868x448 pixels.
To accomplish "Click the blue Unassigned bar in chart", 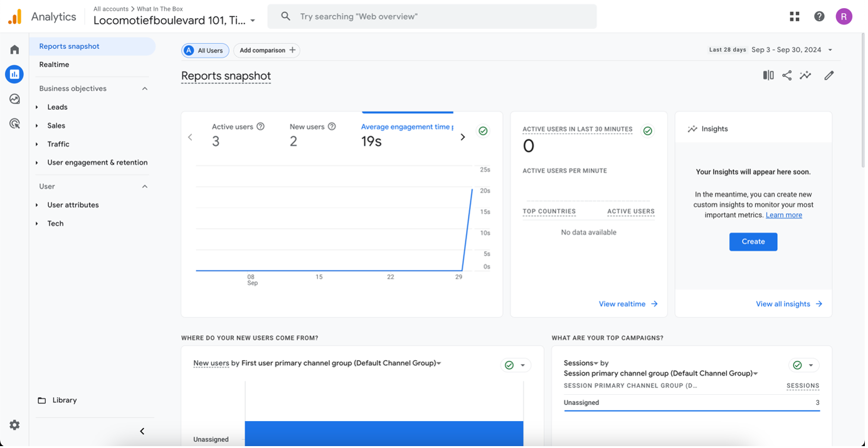I will coord(384,433).
